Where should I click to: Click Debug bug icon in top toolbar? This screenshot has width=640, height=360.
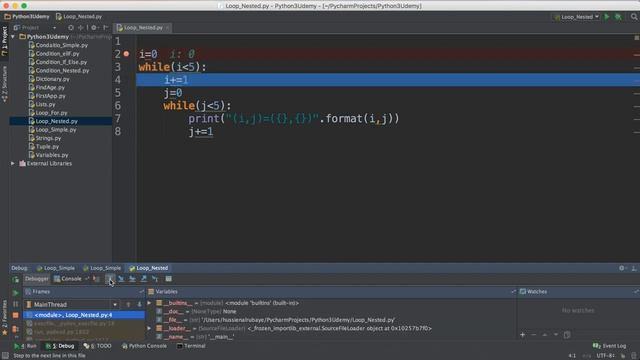(x=618, y=17)
